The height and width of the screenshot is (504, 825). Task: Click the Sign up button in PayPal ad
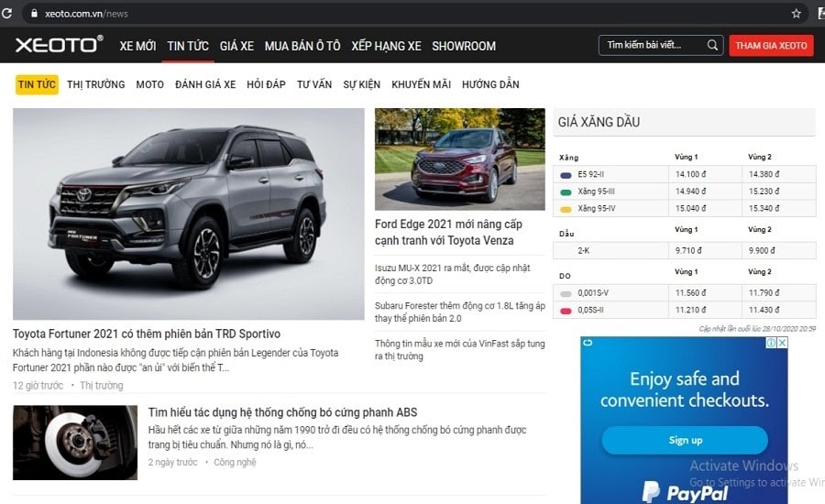pyautogui.click(x=685, y=440)
